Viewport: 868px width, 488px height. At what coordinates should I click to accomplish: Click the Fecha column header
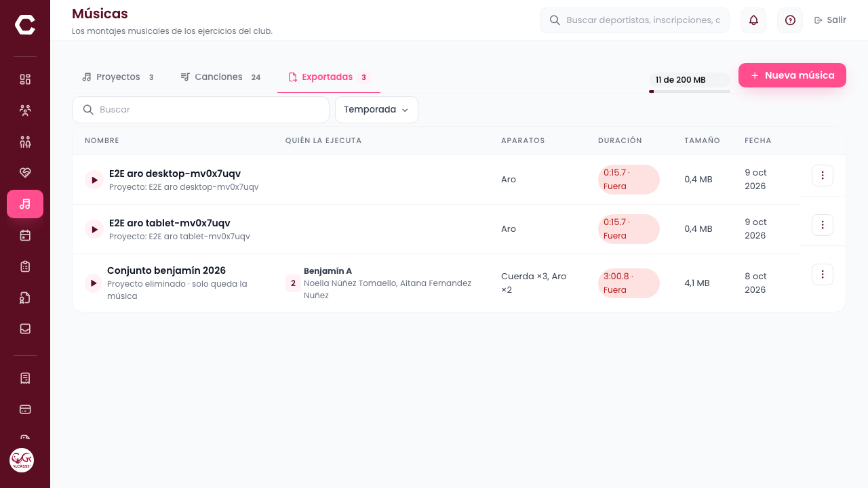tap(757, 141)
